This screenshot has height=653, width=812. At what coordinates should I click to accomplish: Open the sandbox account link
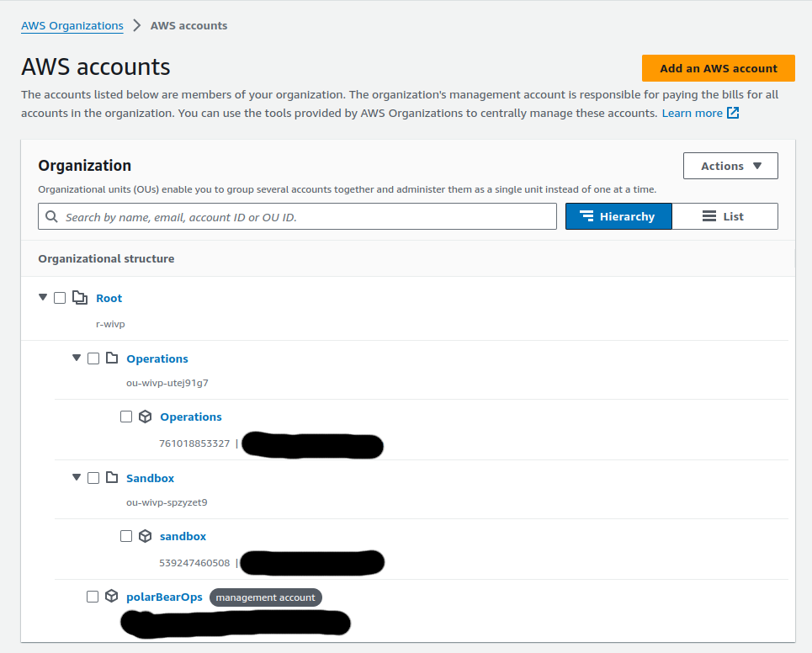183,537
